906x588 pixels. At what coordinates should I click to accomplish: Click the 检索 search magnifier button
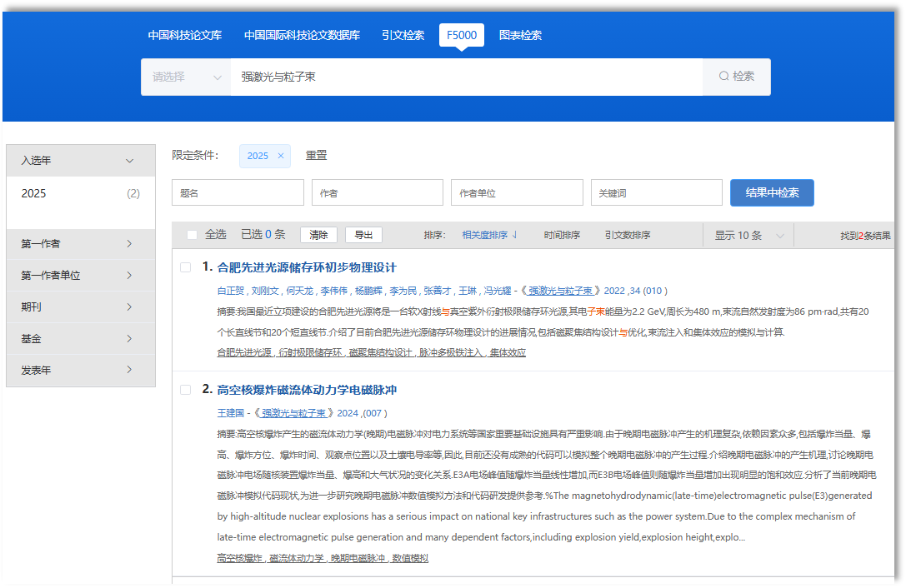click(x=736, y=77)
